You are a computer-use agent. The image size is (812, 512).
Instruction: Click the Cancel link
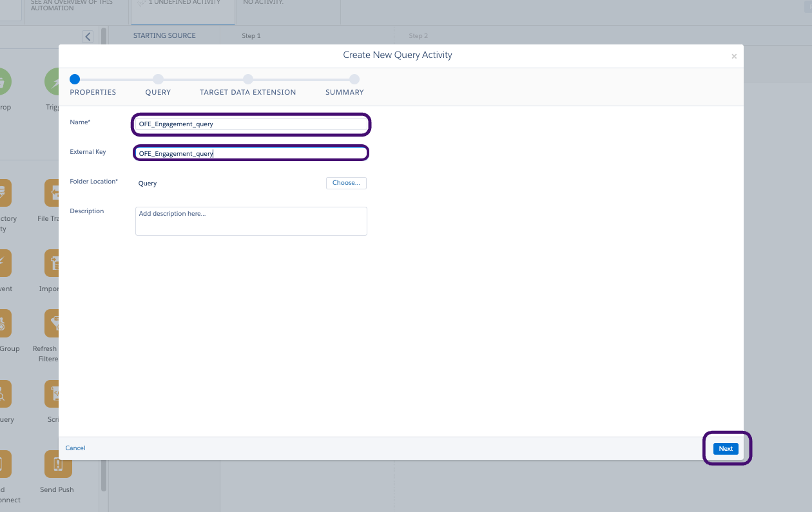[75, 448]
